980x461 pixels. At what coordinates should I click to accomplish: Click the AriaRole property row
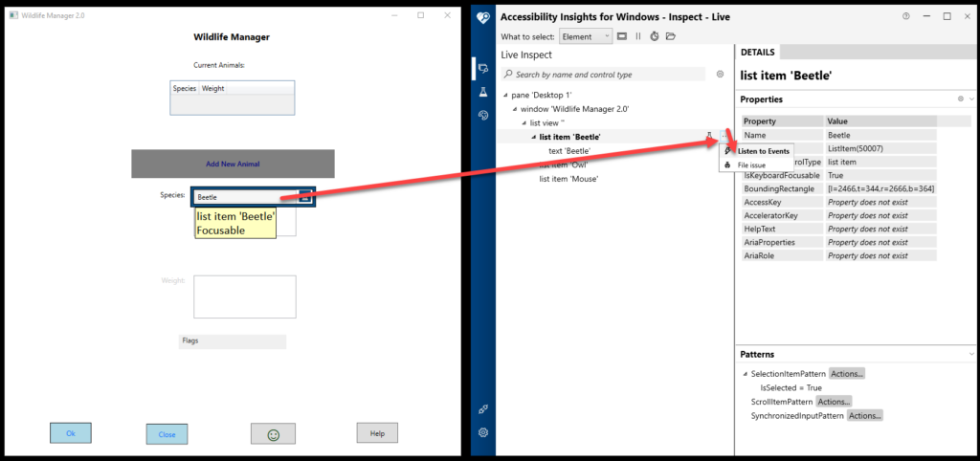[838, 256]
